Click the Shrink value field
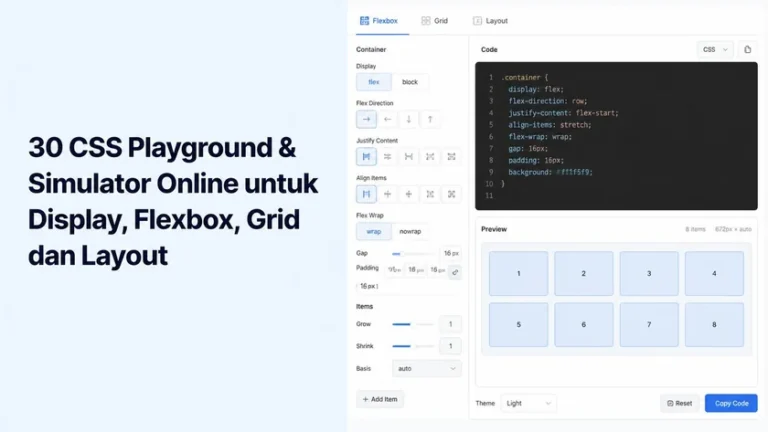 [x=451, y=346]
